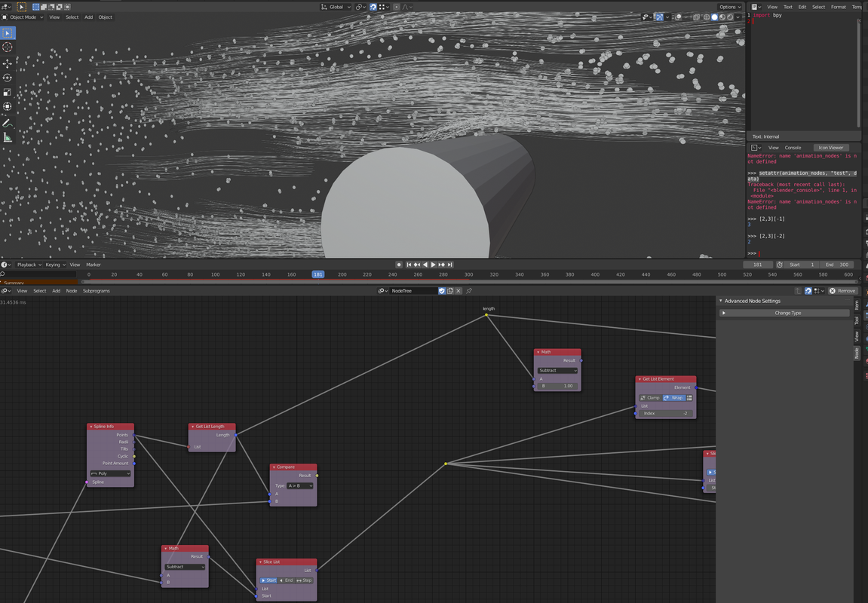
Task: Toggle Step option on the Slice List node
Action: 305,580
